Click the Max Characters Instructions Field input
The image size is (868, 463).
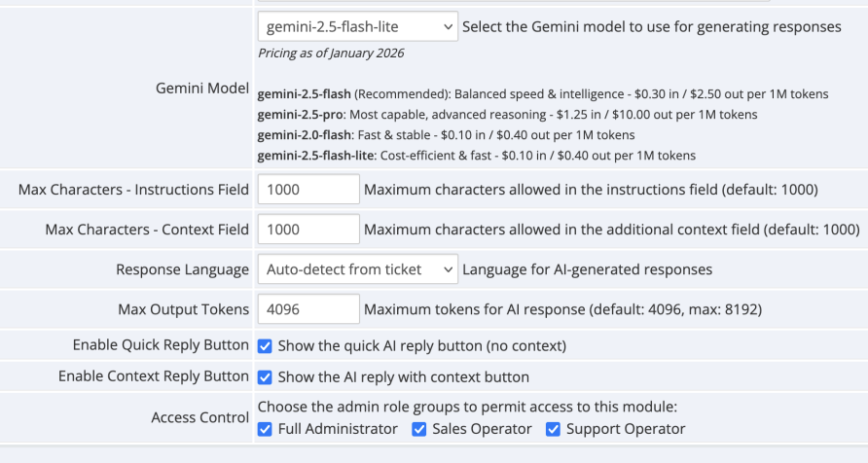pyautogui.click(x=308, y=190)
